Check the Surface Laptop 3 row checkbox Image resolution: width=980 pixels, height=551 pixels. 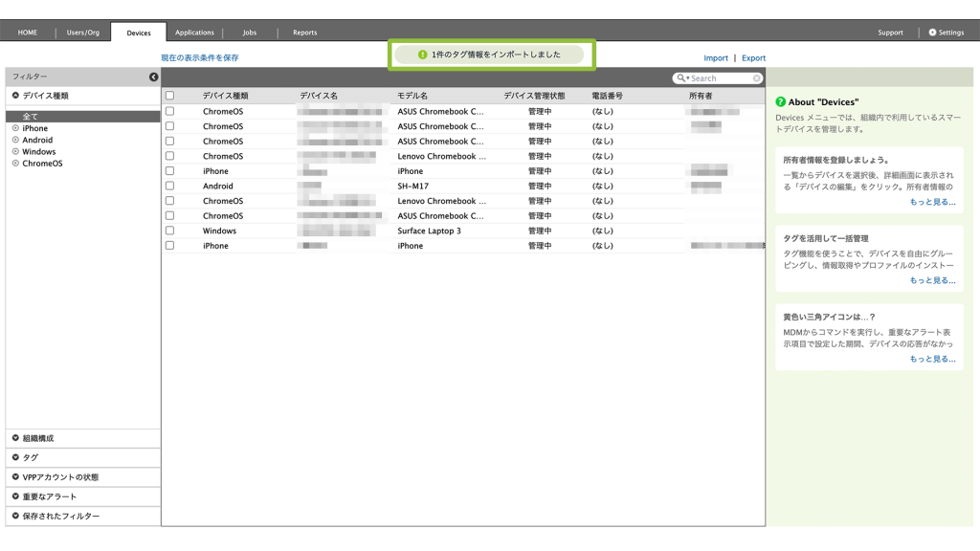pyautogui.click(x=169, y=231)
